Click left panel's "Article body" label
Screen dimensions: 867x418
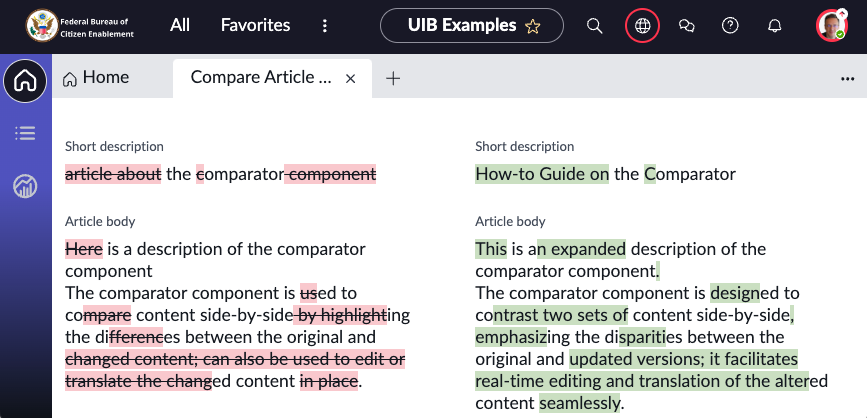(100, 221)
